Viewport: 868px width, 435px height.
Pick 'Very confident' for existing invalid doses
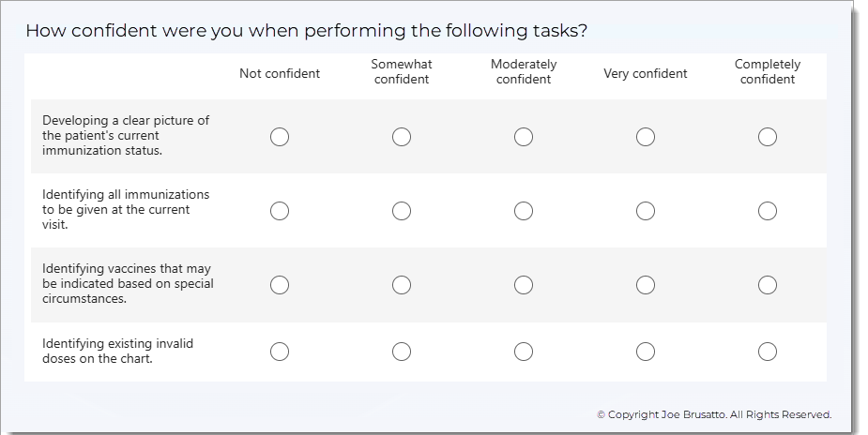coord(646,352)
